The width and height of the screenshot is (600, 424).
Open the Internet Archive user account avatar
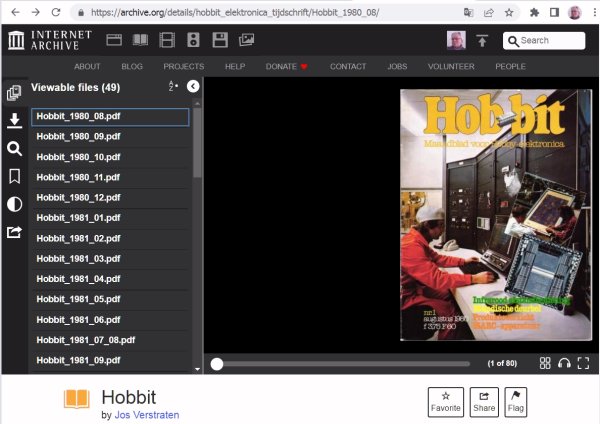456,40
